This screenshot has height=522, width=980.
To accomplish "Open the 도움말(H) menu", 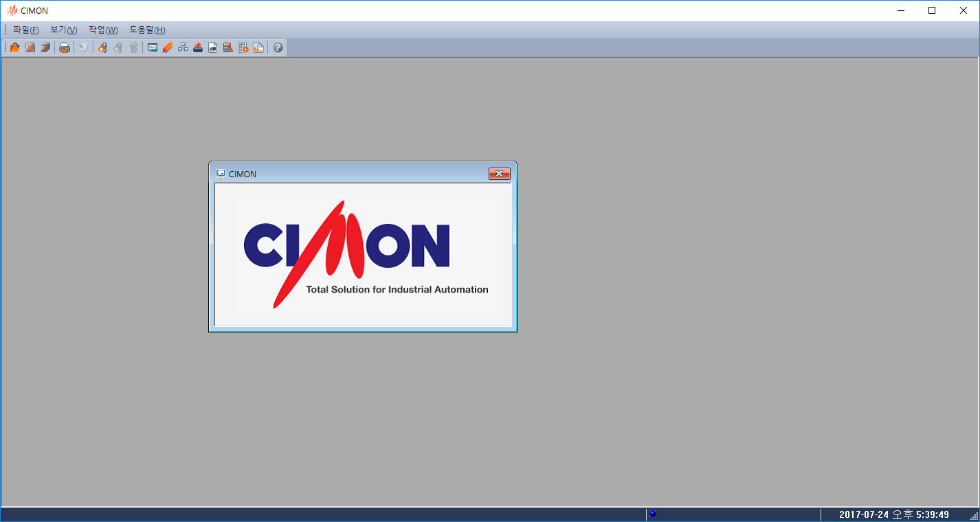I will tap(147, 30).
